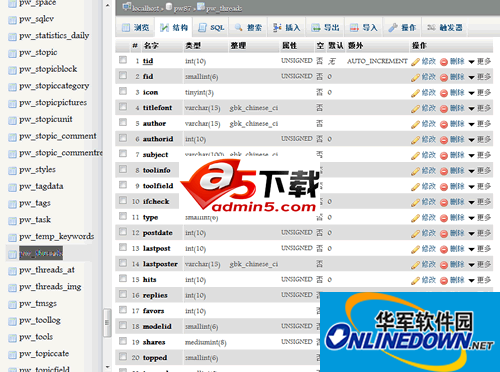Viewport: 500px width, 372px height.
Task: Open More dropdown in subject row
Action: (480, 155)
